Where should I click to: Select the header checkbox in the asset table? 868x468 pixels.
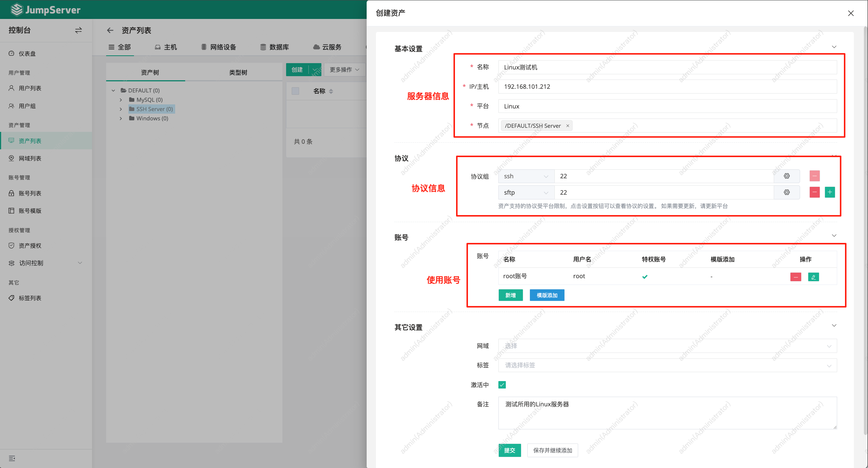[295, 91]
